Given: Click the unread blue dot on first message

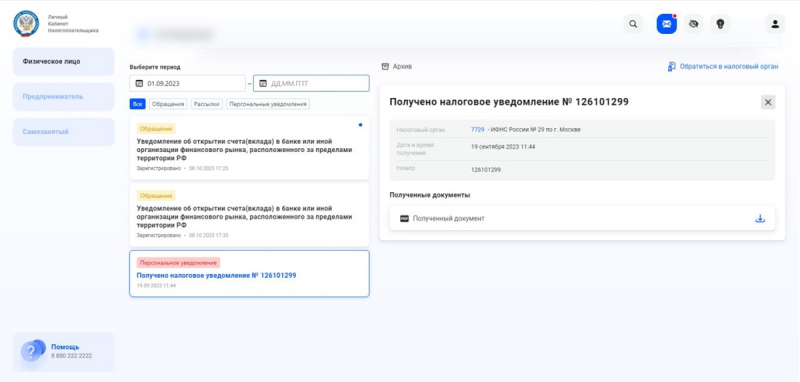Looking at the screenshot, I should pos(360,124).
